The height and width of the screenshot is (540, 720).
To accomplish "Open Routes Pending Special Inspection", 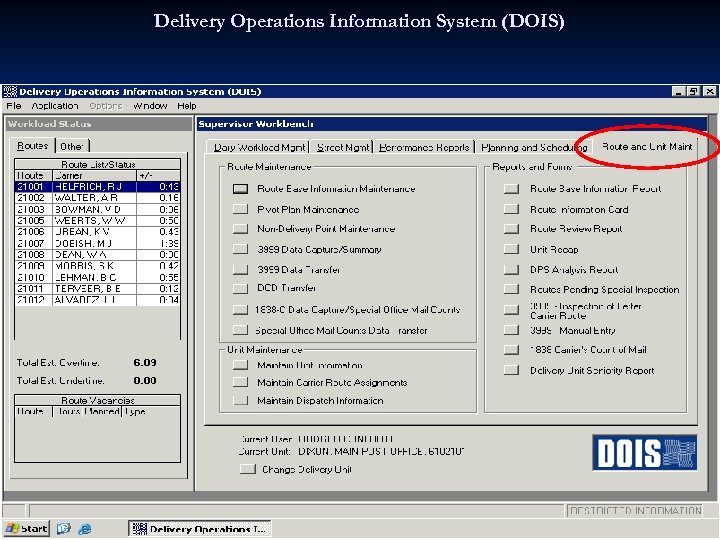I will tap(511, 289).
